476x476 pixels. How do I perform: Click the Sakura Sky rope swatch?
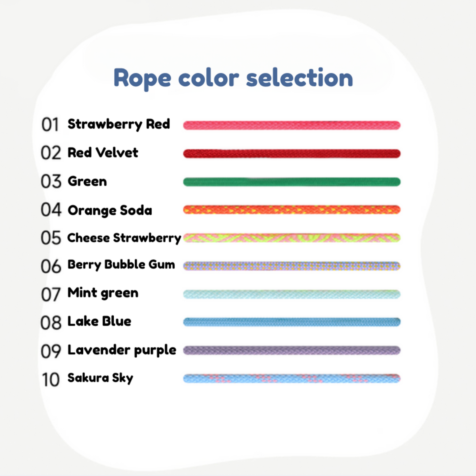pyautogui.click(x=292, y=378)
